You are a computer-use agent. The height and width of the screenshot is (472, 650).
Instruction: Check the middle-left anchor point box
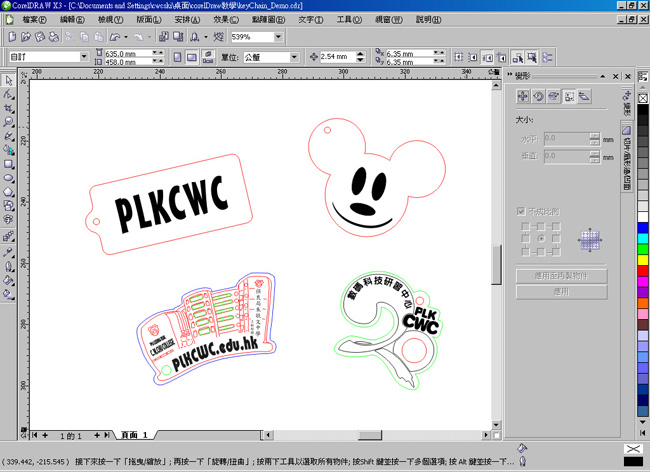526,239
